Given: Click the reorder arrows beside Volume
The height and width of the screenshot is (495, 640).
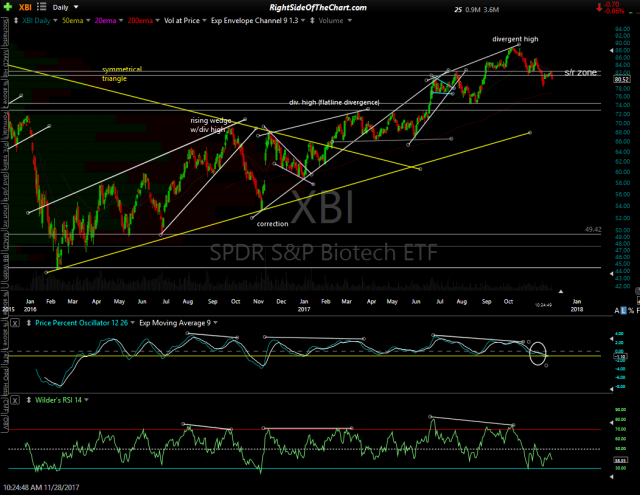Looking at the screenshot, I should 312,20.
